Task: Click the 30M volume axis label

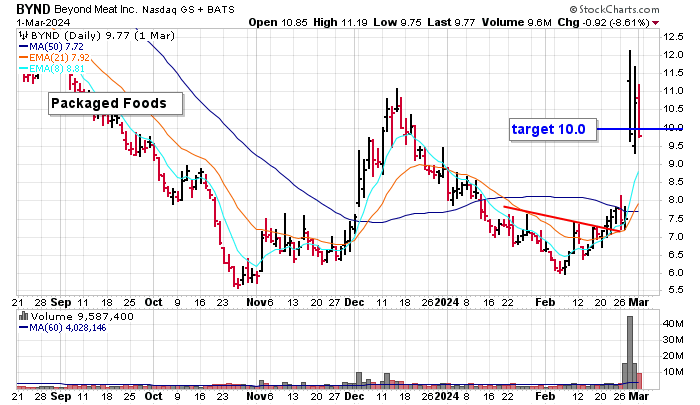Action: click(x=673, y=340)
